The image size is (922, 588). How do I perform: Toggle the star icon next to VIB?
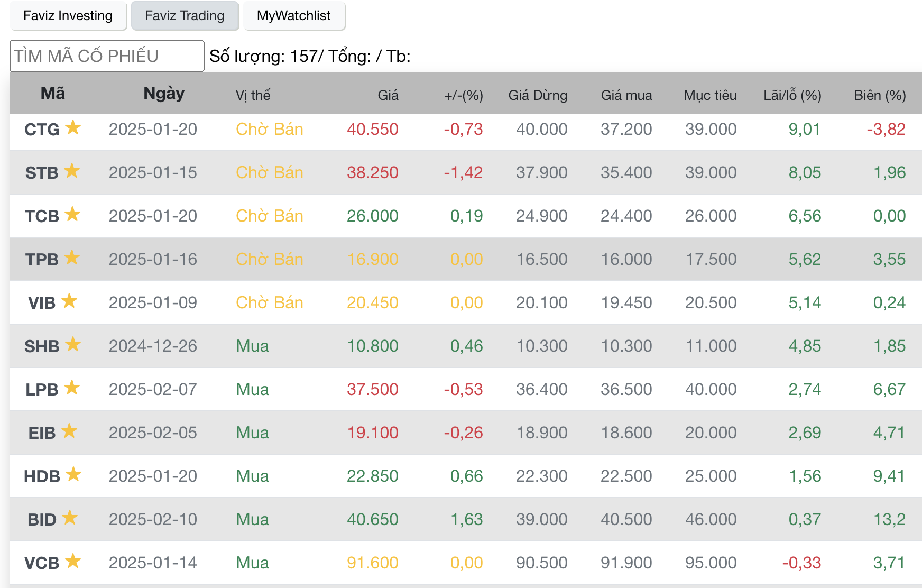[x=69, y=301]
